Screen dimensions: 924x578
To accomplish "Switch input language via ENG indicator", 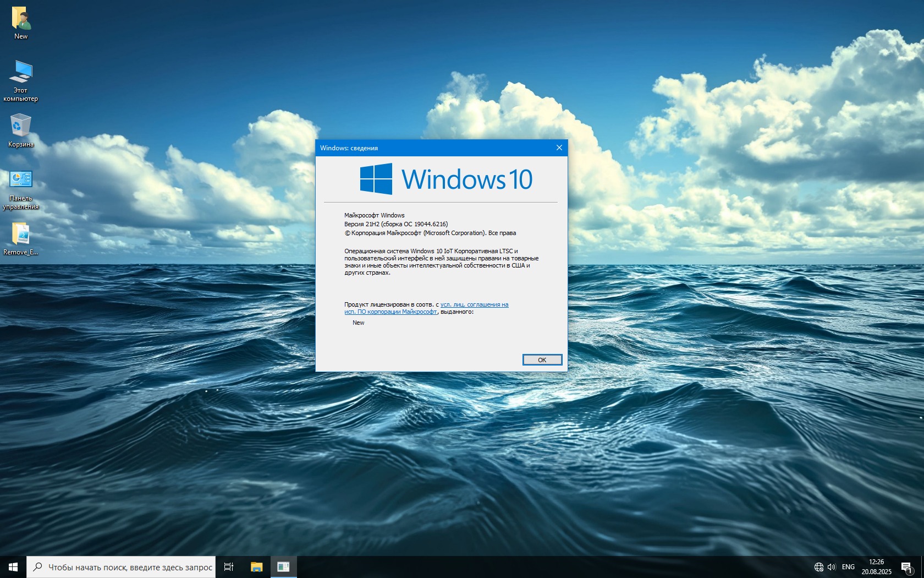I will pos(848,567).
